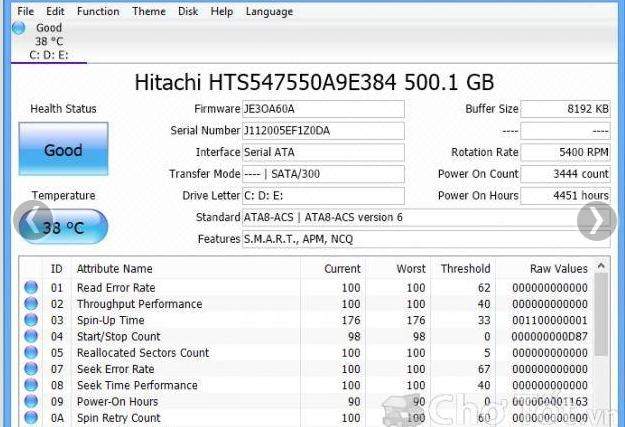Click the Features field S.M.A.R.T., APM, NCQ
Screen dimensions: 625x427
tap(426, 239)
